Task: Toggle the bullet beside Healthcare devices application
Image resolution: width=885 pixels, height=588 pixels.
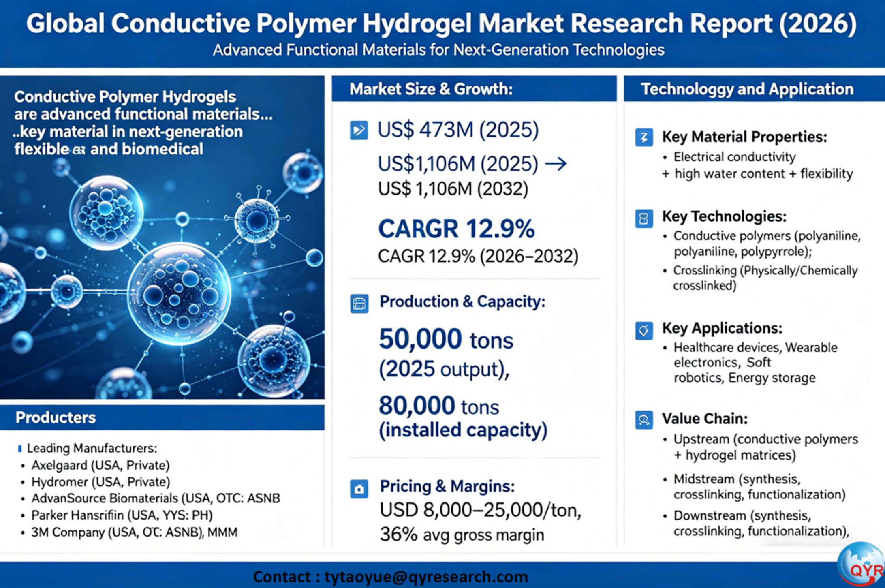Action: 665,348
